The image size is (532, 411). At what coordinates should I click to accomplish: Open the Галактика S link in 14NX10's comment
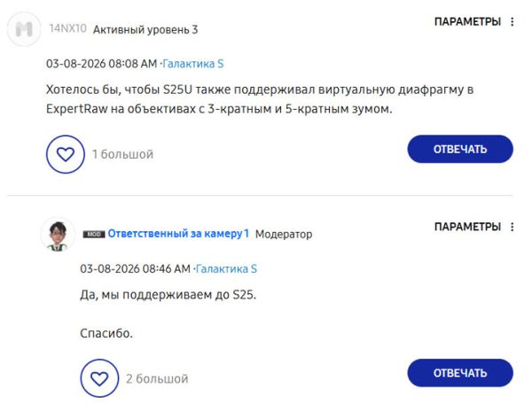(192, 64)
